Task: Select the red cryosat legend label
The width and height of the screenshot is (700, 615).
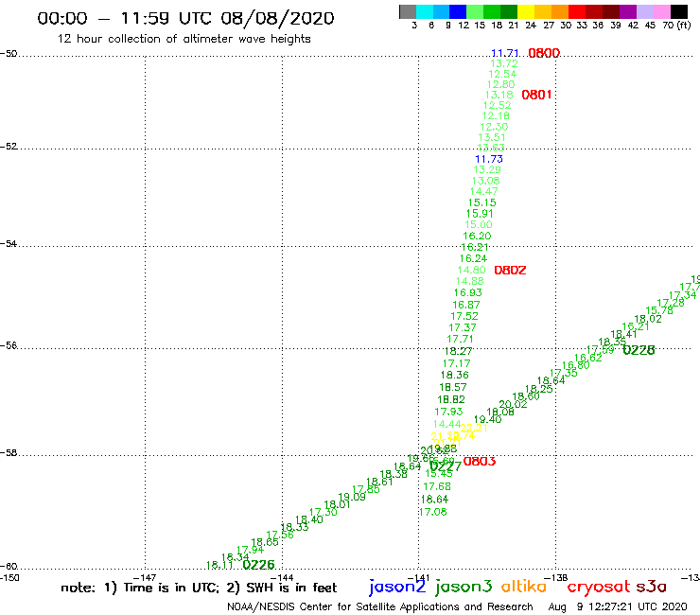Action: pos(598,588)
